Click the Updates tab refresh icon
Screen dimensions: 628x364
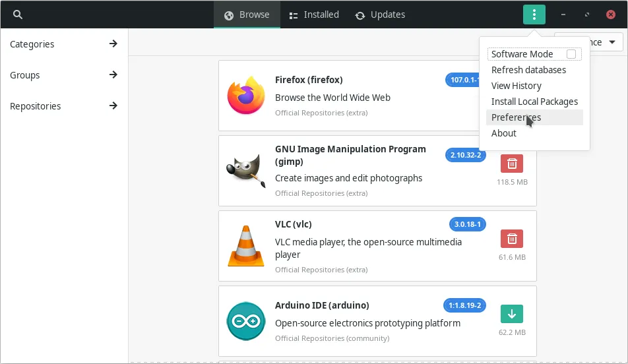click(360, 15)
